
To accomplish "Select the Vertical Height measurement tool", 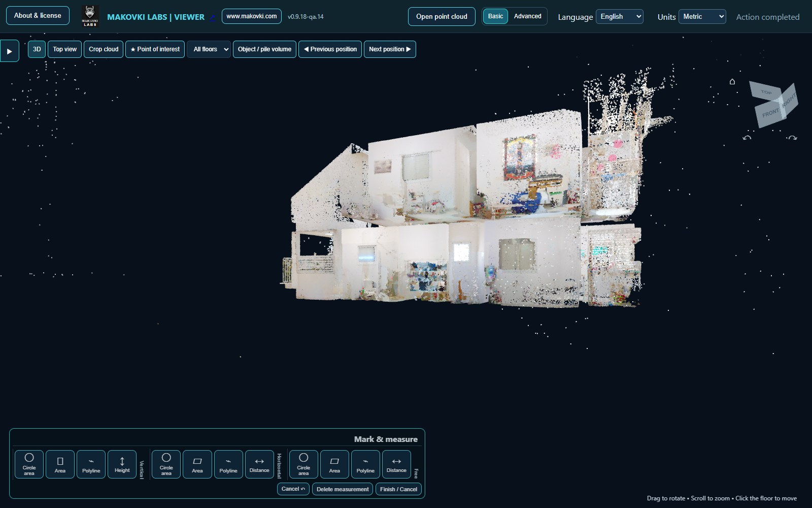I will pyautogui.click(x=122, y=464).
